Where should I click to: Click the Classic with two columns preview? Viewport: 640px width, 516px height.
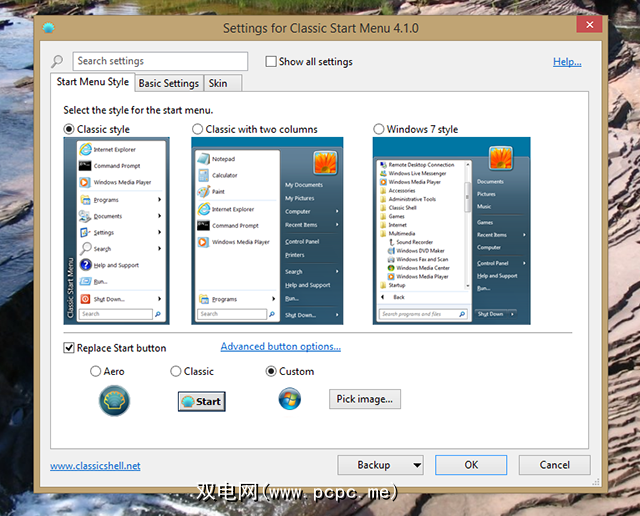point(267,231)
